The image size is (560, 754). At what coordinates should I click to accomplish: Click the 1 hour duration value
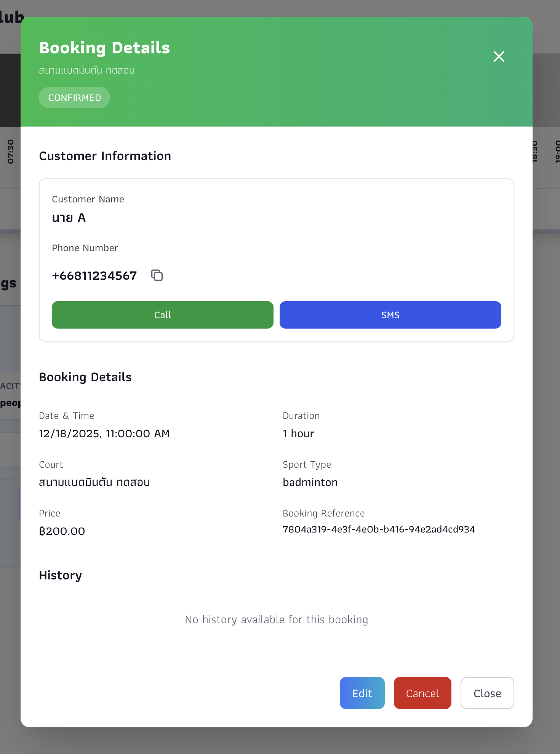(x=298, y=433)
